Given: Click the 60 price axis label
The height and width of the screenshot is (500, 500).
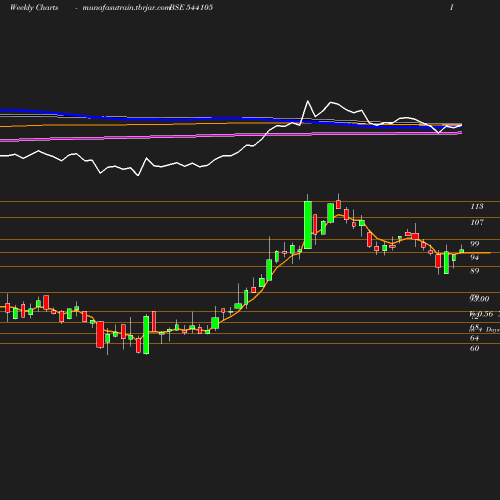Looking at the screenshot, I should (x=474, y=349).
